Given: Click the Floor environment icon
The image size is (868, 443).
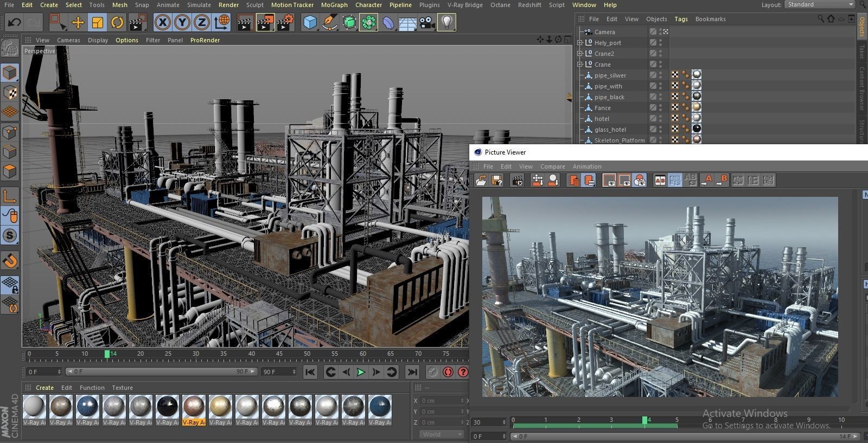Looking at the screenshot, I should pyautogui.click(x=408, y=23).
